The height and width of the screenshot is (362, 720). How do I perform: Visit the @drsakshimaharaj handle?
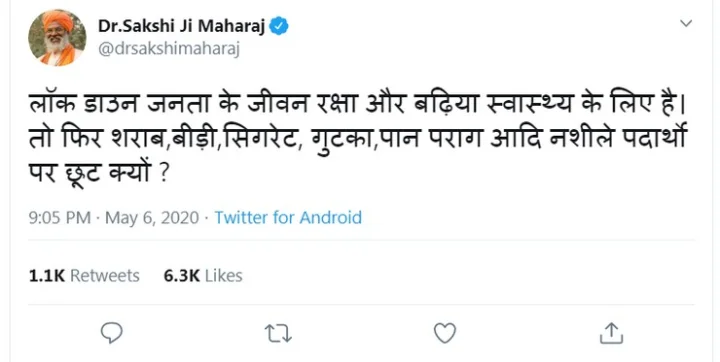click(x=169, y=49)
